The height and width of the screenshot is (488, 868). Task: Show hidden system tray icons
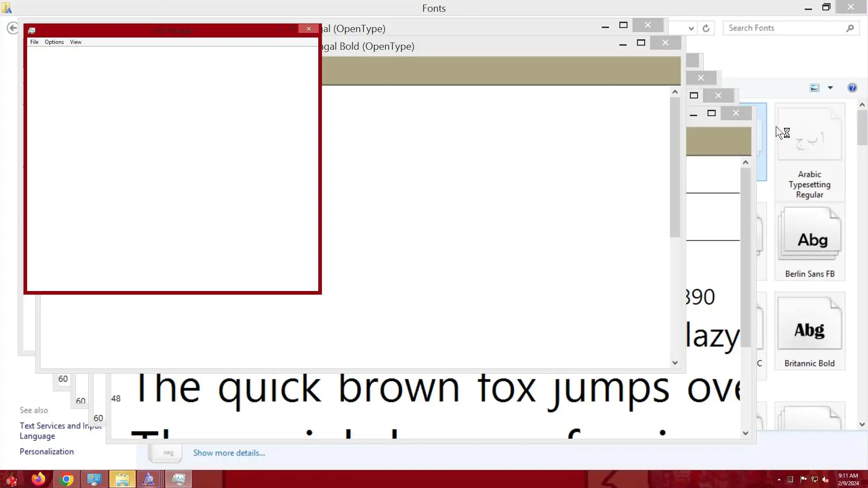pos(779,479)
